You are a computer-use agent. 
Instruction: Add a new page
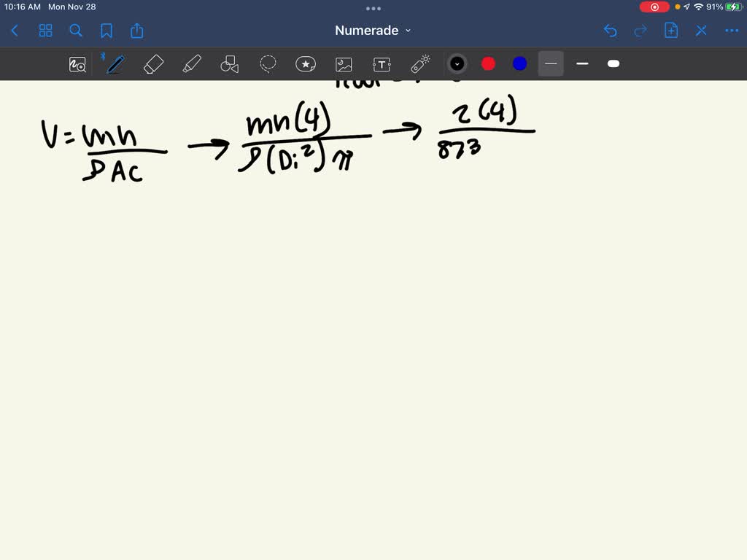pyautogui.click(x=671, y=31)
